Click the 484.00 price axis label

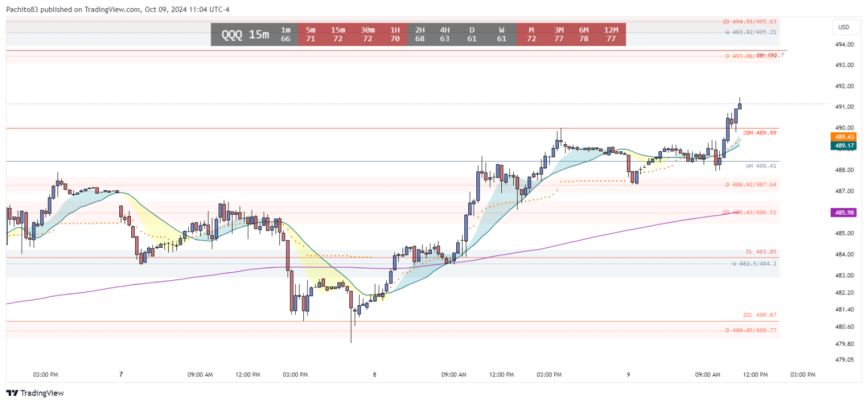pos(844,254)
